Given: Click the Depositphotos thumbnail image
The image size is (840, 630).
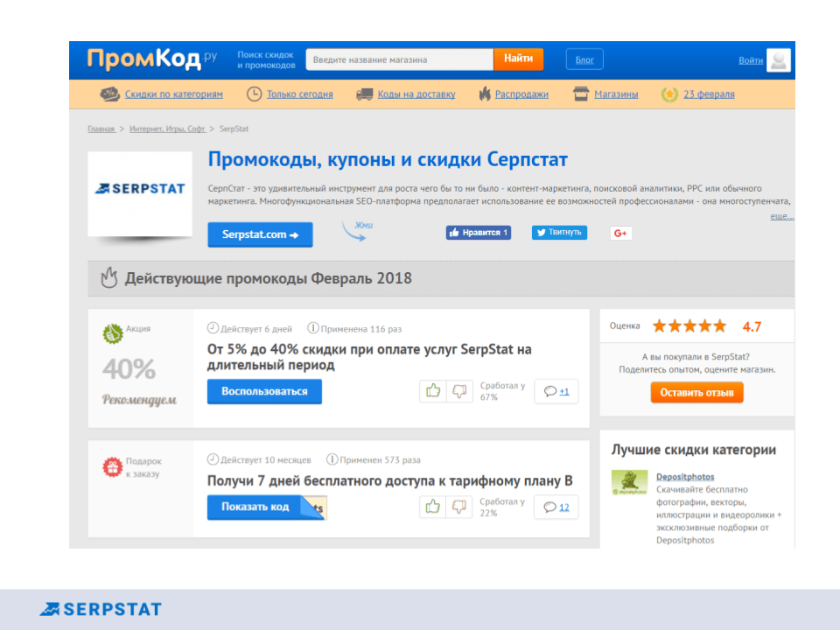Looking at the screenshot, I should (629, 482).
